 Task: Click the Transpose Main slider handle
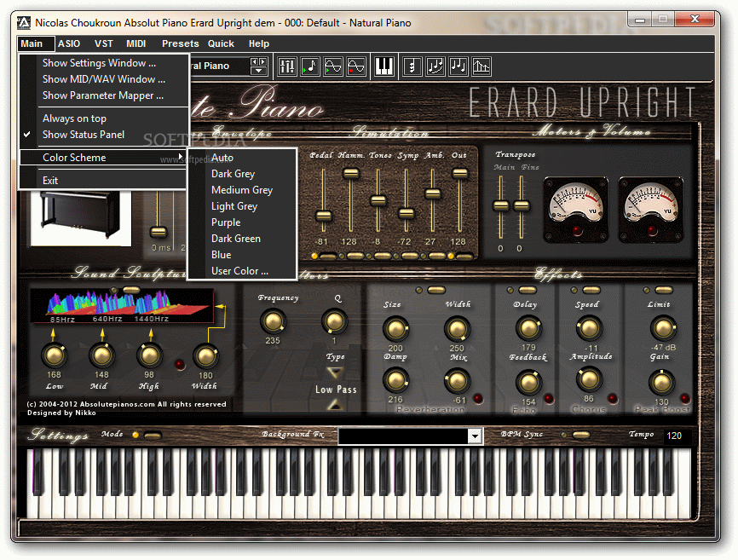tap(501, 205)
